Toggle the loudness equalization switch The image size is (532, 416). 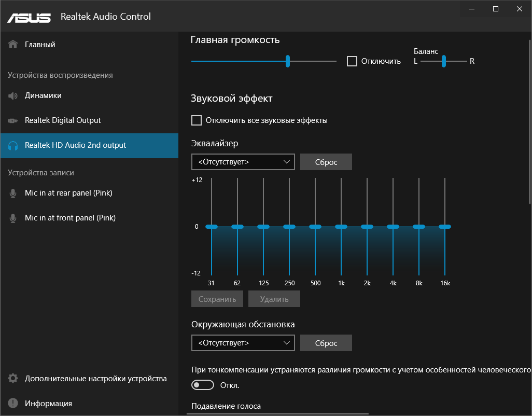click(x=203, y=385)
